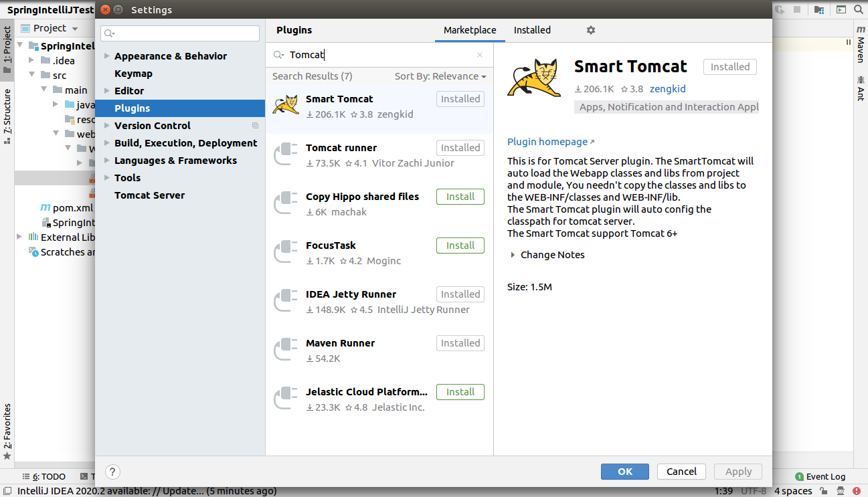Open the plugins settings gear icon
The image size is (868, 497).
pos(590,30)
